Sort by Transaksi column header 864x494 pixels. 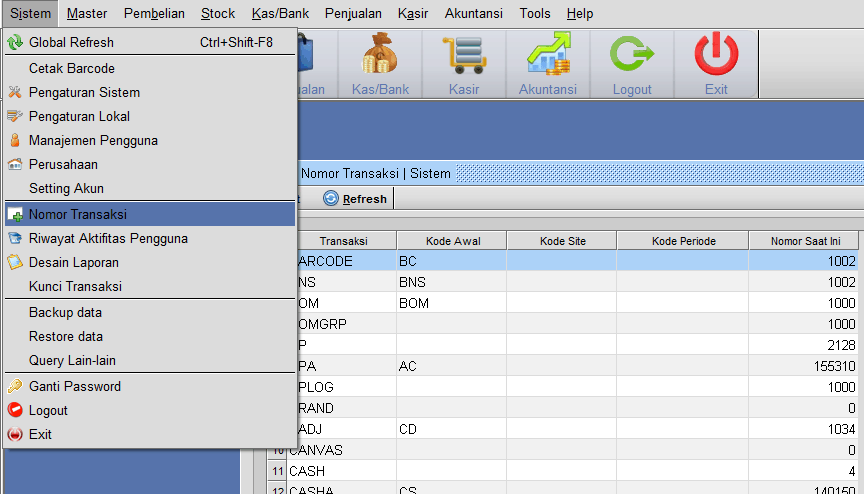343,241
